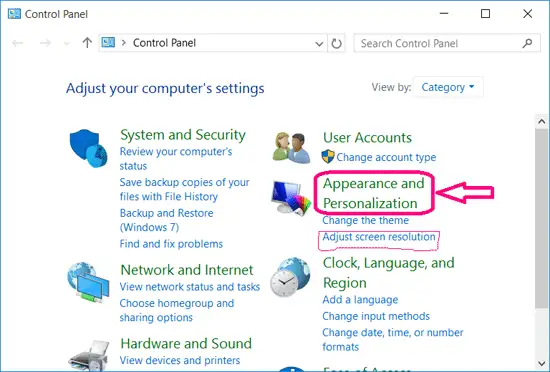Click the Back arrow navigation button
Screen dimensions: 550x372
click(x=18, y=43)
